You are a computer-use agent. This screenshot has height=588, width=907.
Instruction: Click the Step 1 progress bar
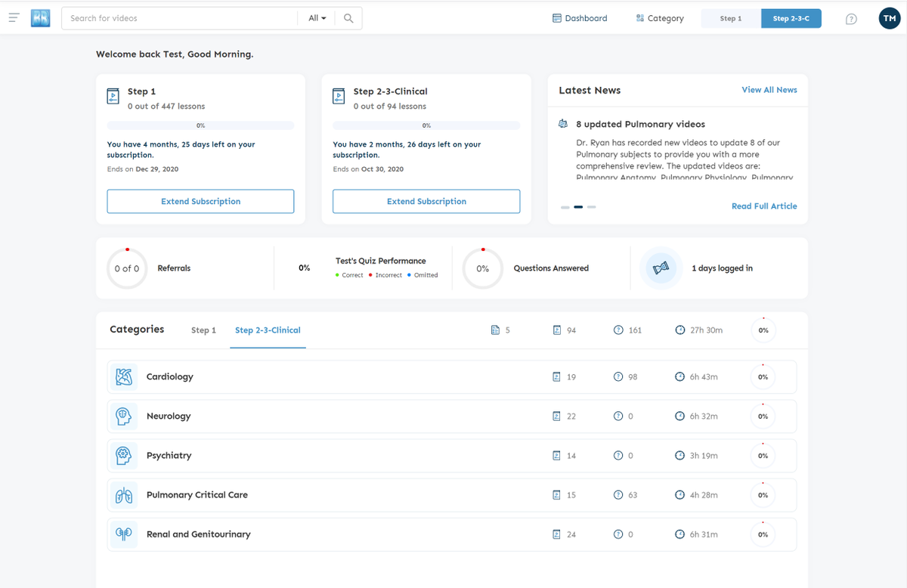[200, 125]
